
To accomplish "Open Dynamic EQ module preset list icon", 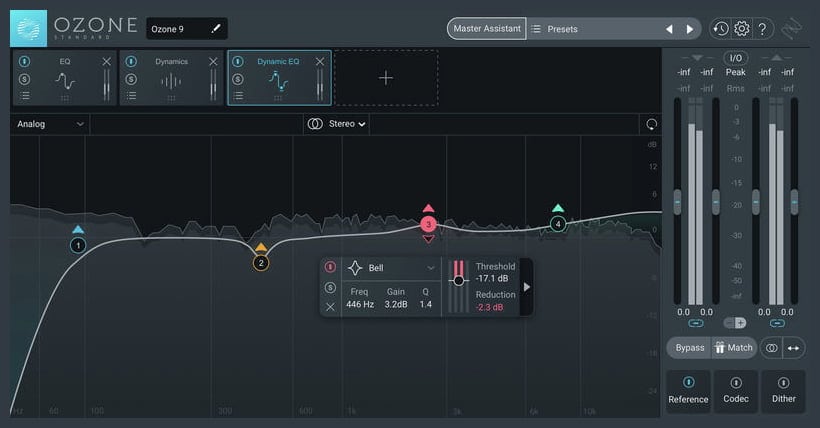I will tap(238, 96).
